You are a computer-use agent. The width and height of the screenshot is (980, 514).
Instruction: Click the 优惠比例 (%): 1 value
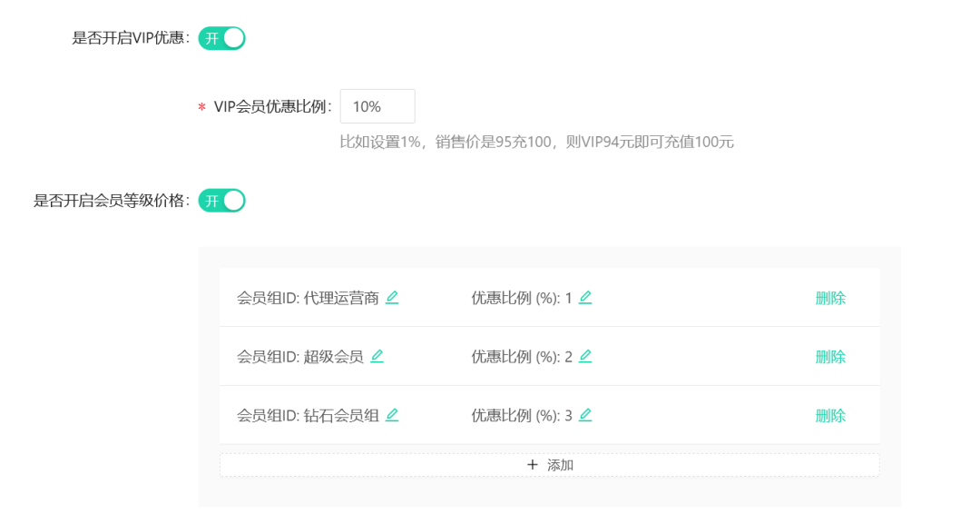[x=521, y=298]
